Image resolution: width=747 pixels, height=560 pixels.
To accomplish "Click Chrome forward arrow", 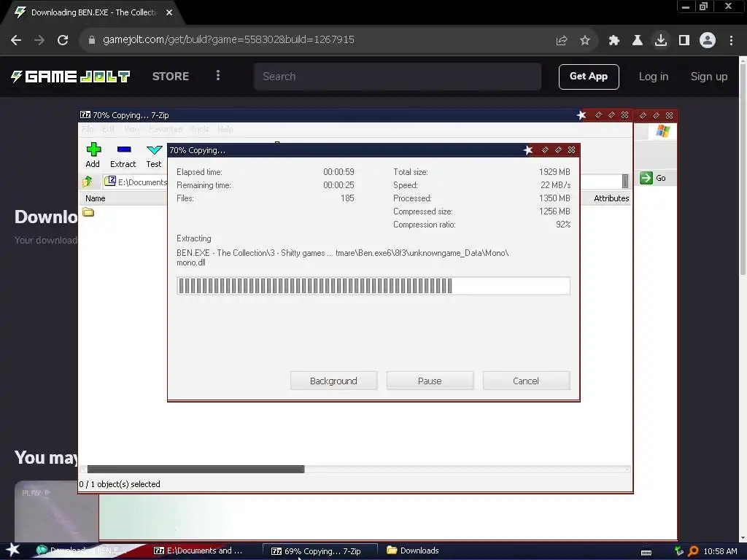I will click(39, 40).
